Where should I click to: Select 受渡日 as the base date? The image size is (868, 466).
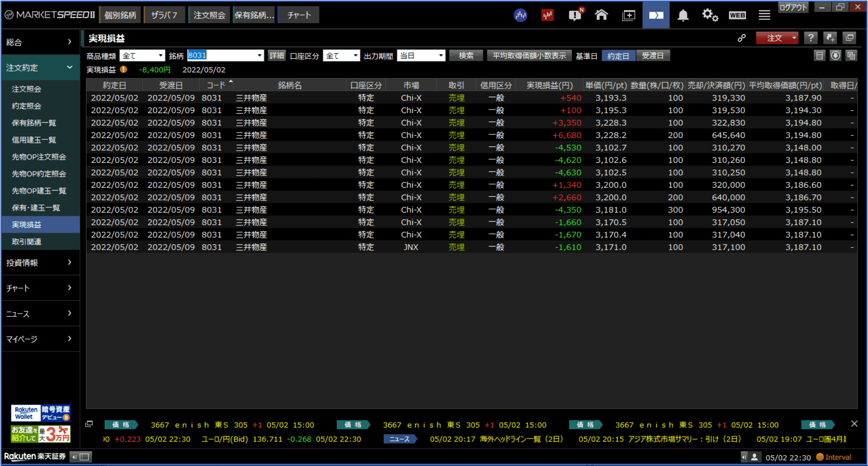[653, 56]
